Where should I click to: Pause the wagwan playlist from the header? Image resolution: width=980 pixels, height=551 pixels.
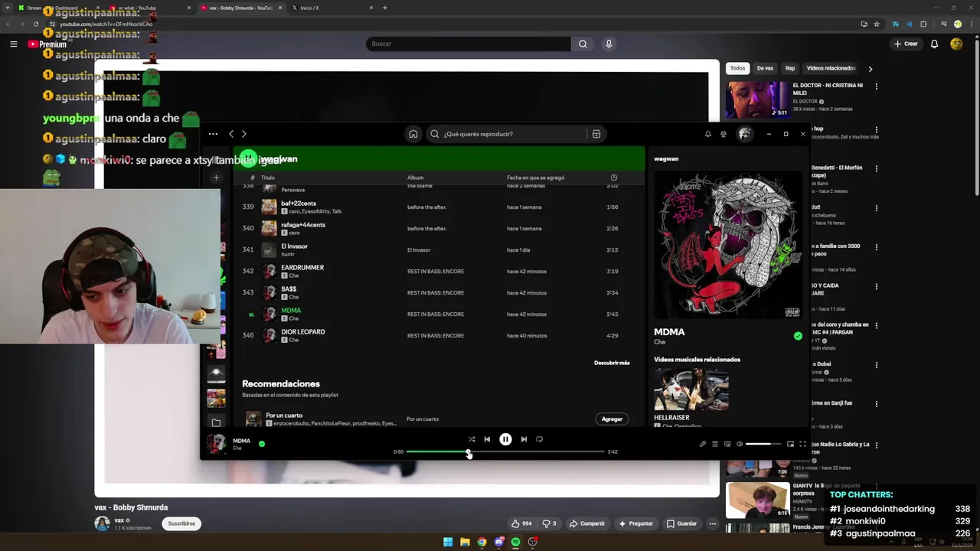click(x=248, y=158)
